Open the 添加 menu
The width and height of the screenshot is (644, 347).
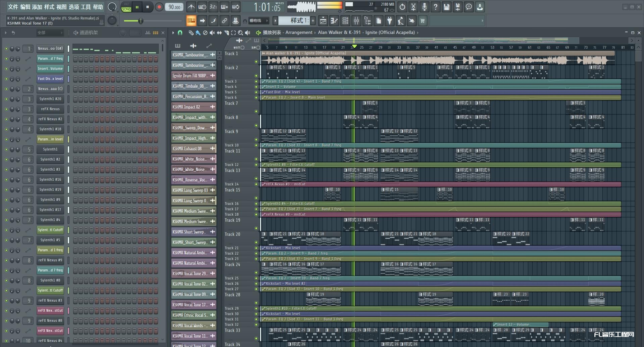(37, 7)
